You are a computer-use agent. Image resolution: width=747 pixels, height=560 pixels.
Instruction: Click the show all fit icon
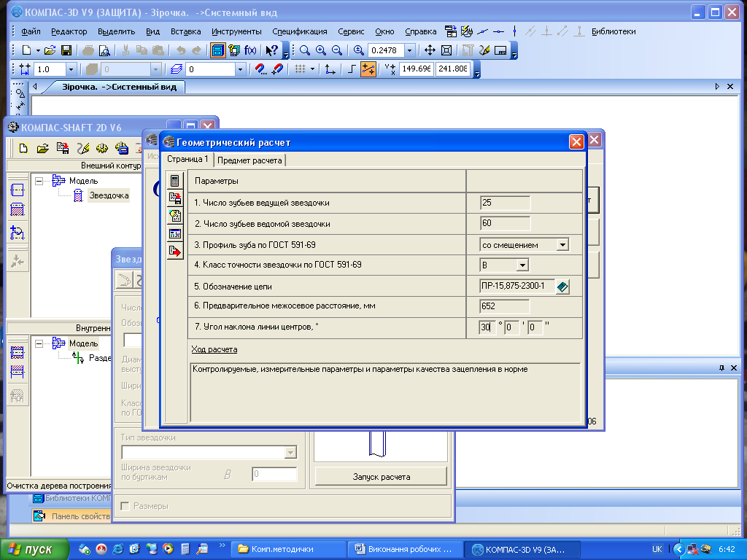click(x=446, y=50)
